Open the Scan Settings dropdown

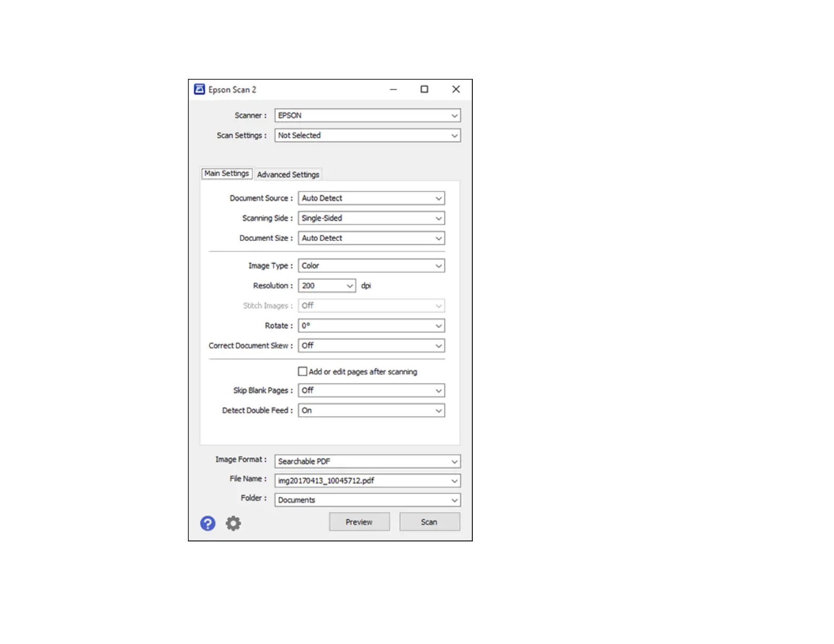coord(368,135)
